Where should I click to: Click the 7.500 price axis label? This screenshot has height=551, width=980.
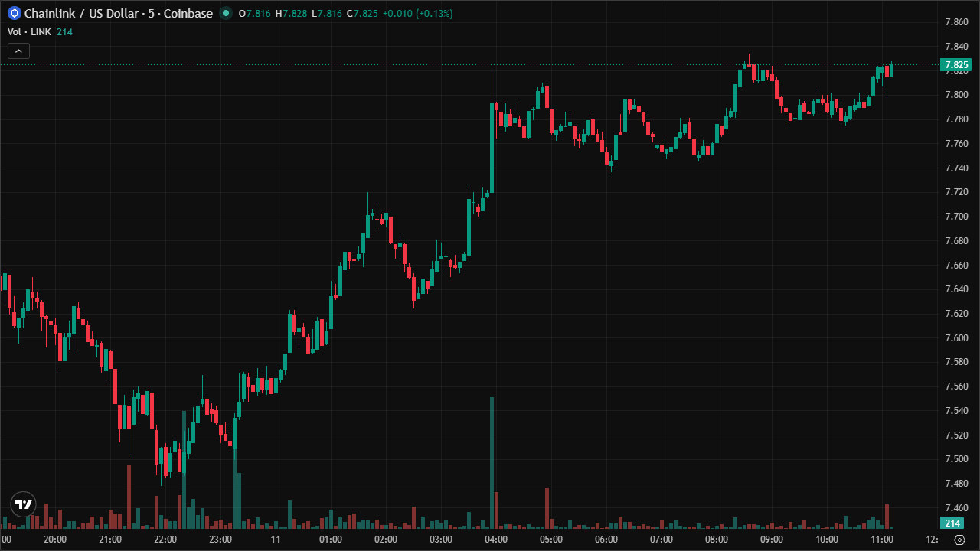tap(956, 459)
